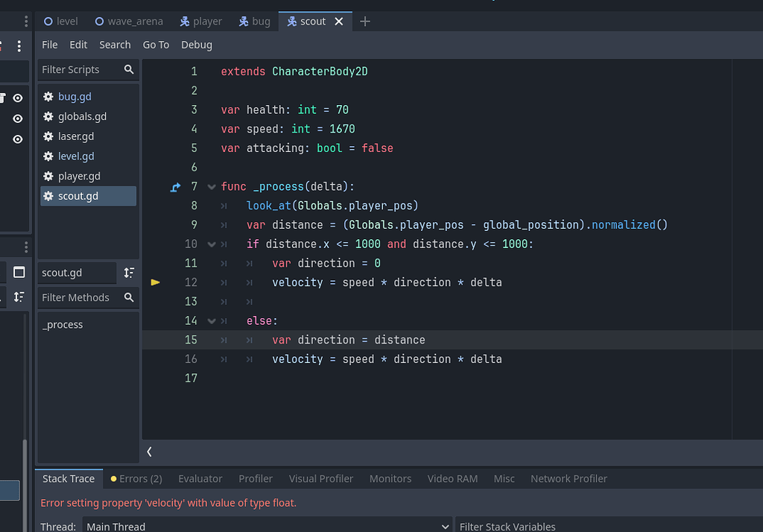The height and width of the screenshot is (532, 763).
Task: Click the execution arrow marker on line 12
Action: coord(156,282)
